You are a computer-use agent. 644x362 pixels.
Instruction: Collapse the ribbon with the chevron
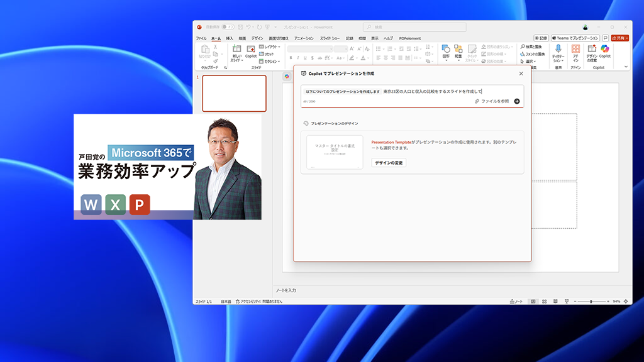[x=626, y=67]
